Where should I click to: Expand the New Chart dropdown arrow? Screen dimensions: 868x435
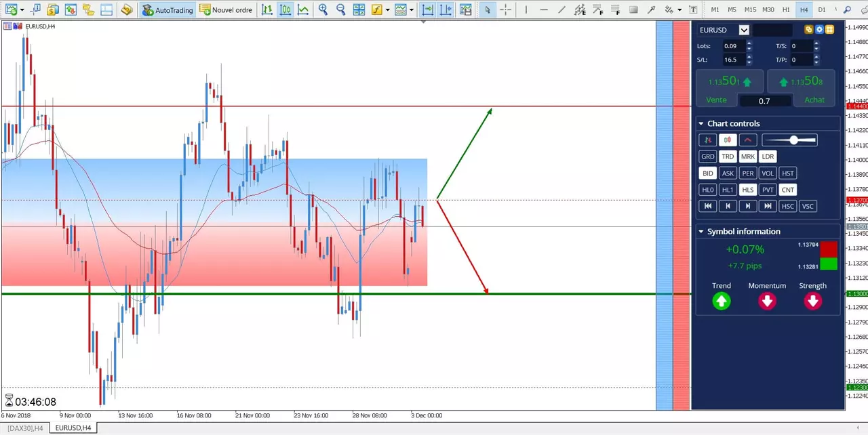coord(22,10)
